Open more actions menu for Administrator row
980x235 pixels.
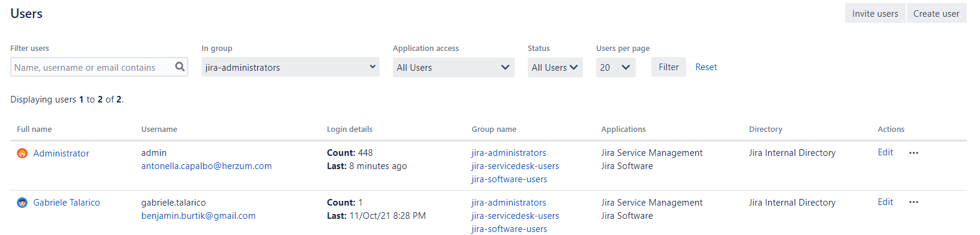[913, 153]
